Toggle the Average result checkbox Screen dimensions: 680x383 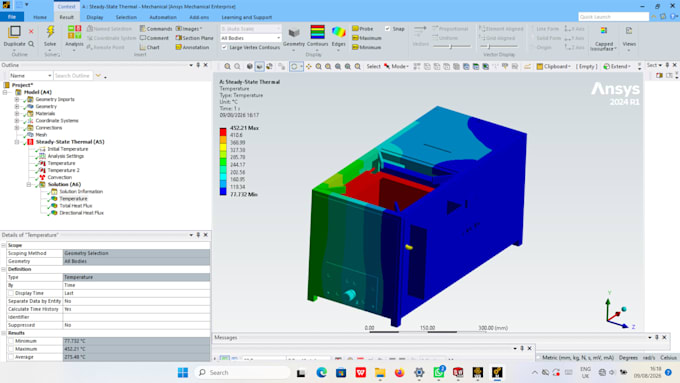11,357
